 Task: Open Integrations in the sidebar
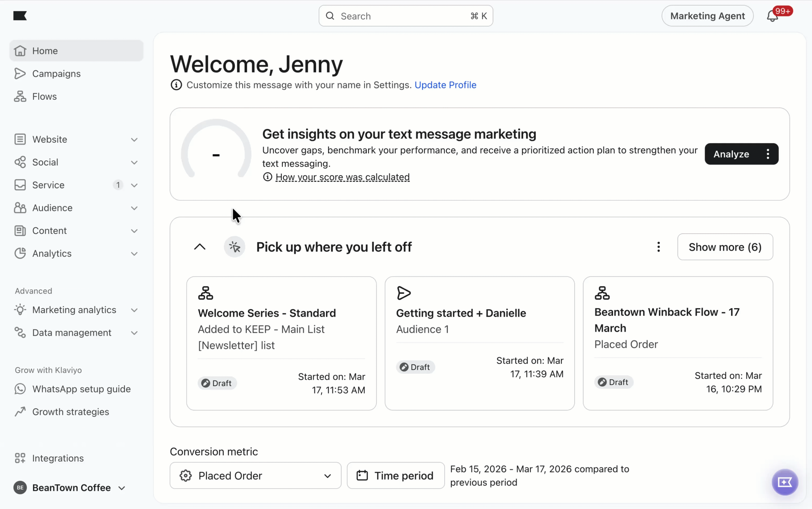point(77,458)
